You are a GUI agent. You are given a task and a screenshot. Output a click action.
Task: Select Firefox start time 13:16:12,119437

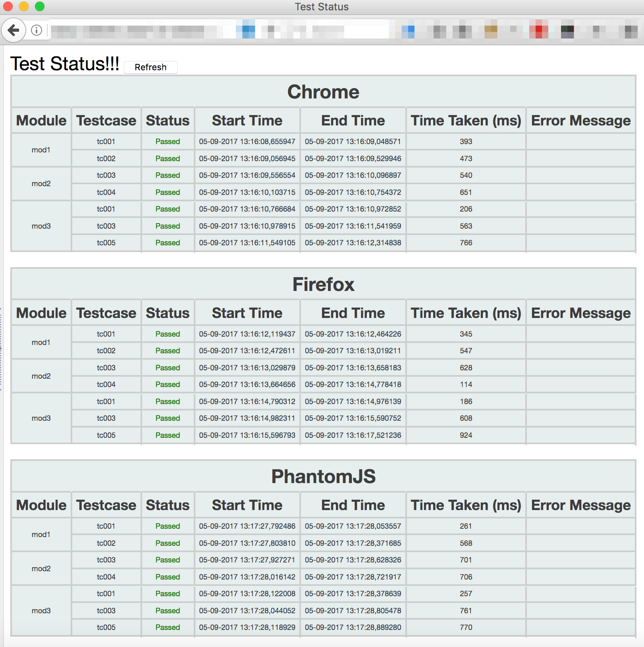247,334
